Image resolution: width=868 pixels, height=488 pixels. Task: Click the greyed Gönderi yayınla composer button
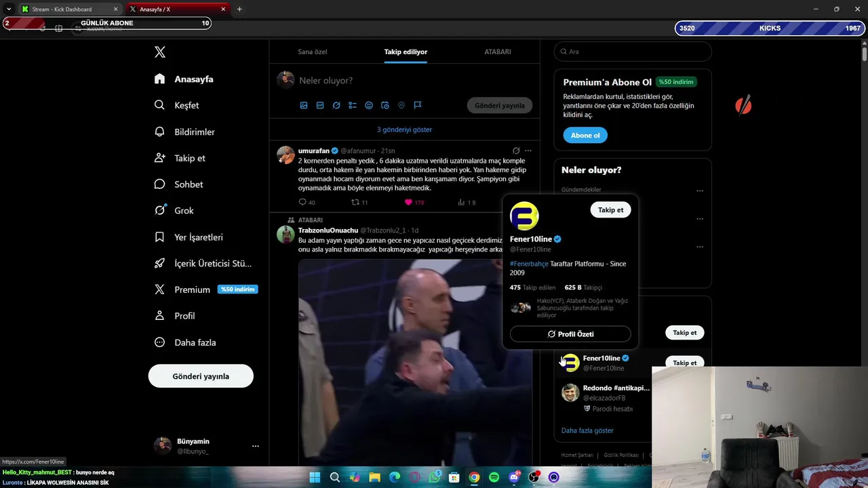click(500, 106)
